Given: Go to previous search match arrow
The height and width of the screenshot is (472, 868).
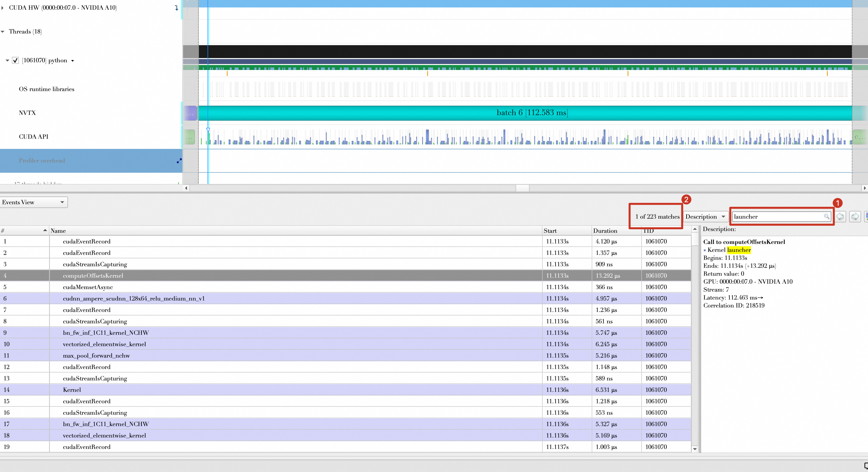Looking at the screenshot, I should pyautogui.click(x=840, y=216).
